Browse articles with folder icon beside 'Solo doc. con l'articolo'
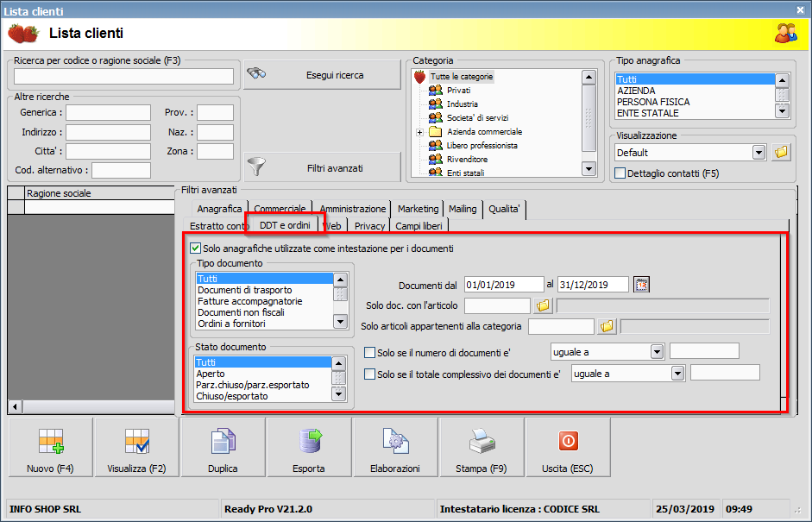The width and height of the screenshot is (812, 522). click(543, 305)
